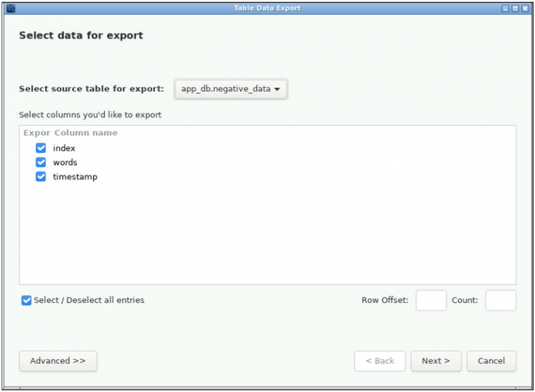Select the timestamp row label
Viewport: 535px width, 392px height.
click(75, 177)
